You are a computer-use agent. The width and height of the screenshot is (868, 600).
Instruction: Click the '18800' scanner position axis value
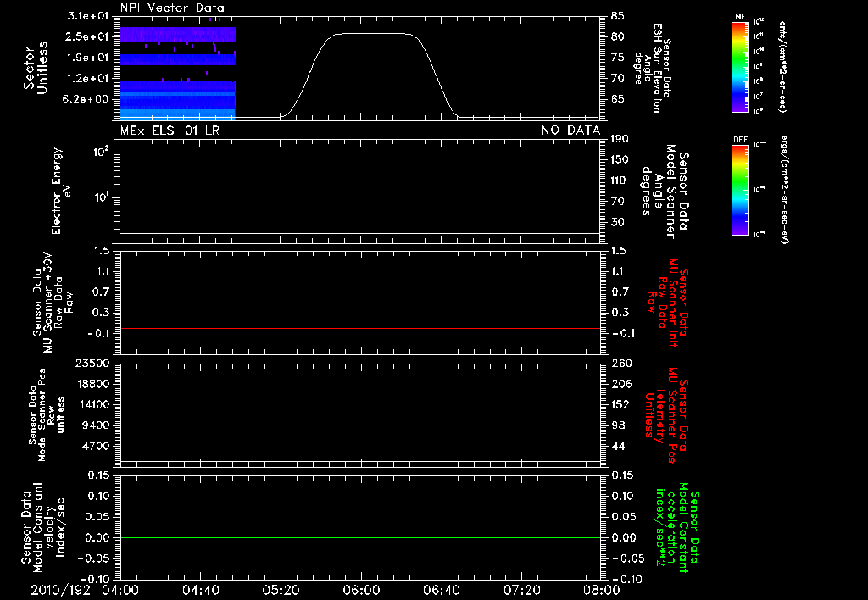click(92, 384)
